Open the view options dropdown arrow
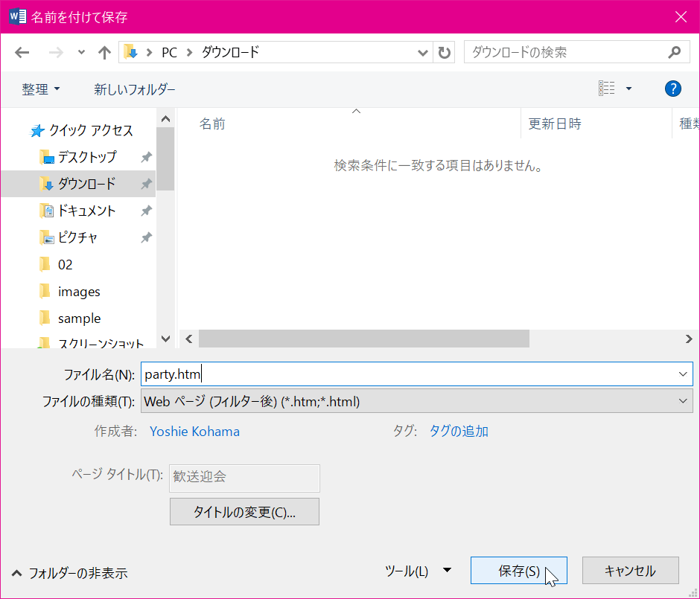This screenshot has height=599, width=700. 629,89
